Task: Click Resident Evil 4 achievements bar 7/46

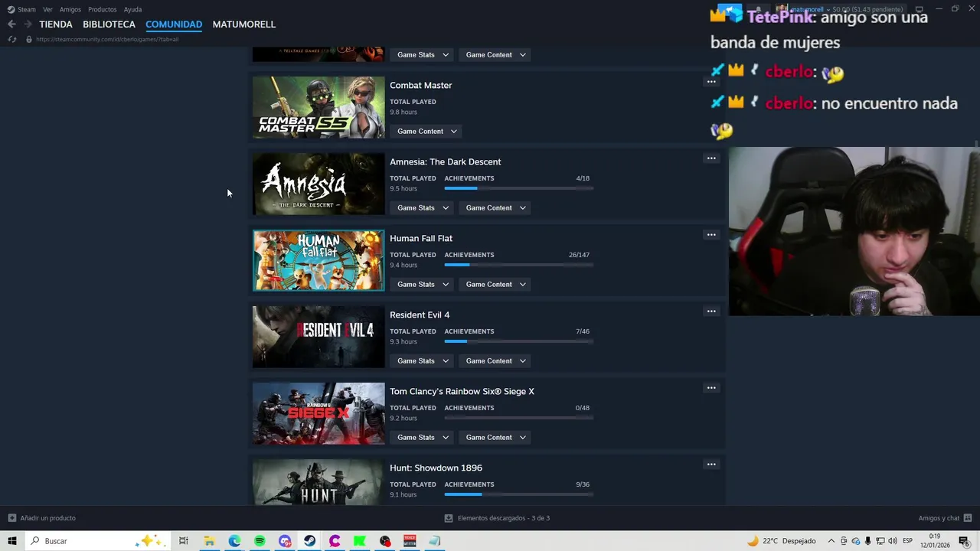Action: click(x=518, y=341)
